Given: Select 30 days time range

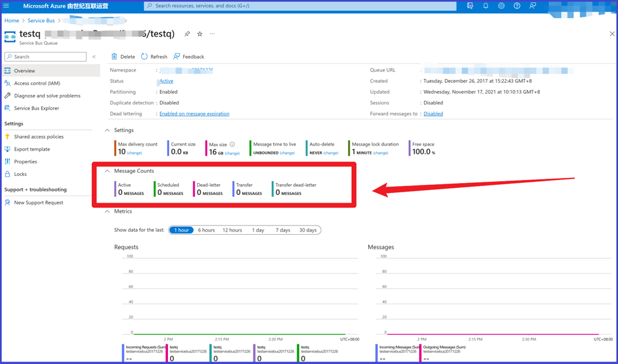Looking at the screenshot, I should click(308, 230).
